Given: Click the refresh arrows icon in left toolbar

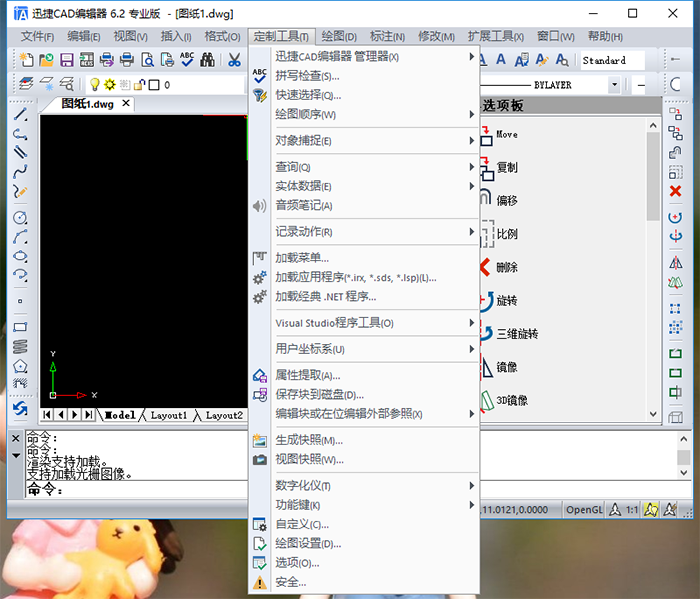Looking at the screenshot, I should pyautogui.click(x=20, y=408).
